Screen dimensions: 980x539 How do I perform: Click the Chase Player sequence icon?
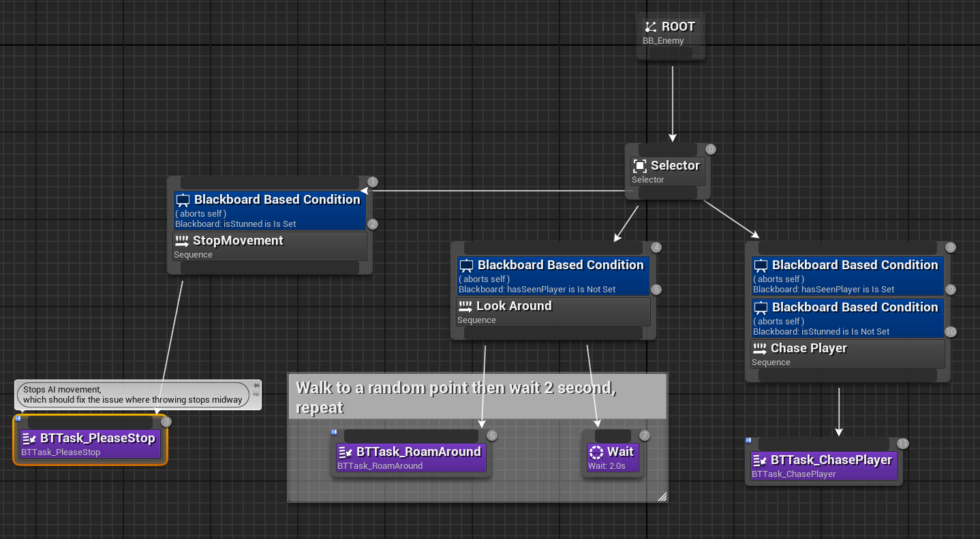pos(759,348)
